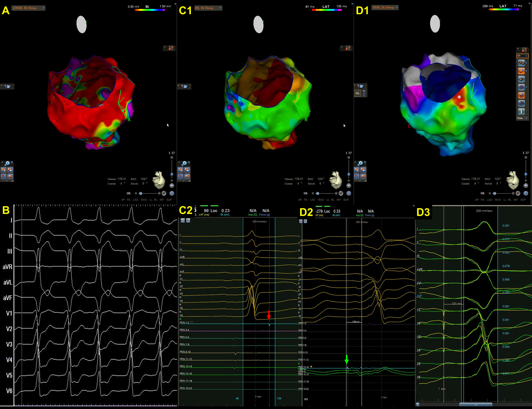
Task: Open the VT map type dropdown
Action: click(522, 56)
